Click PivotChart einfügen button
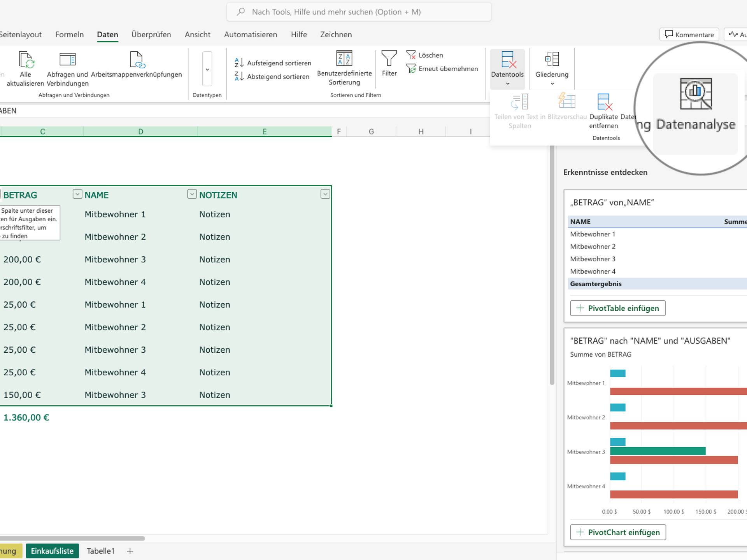The height and width of the screenshot is (560, 747). tap(618, 532)
